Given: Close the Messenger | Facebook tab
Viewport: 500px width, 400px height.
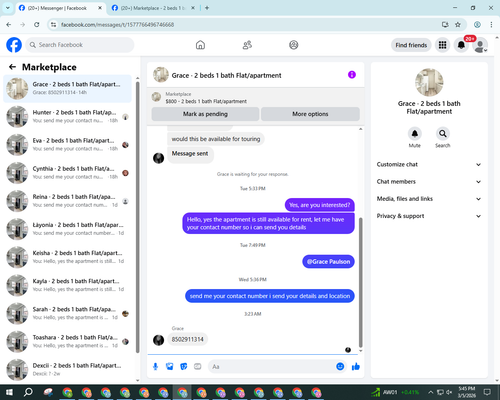Looking at the screenshot, I should [100, 8].
